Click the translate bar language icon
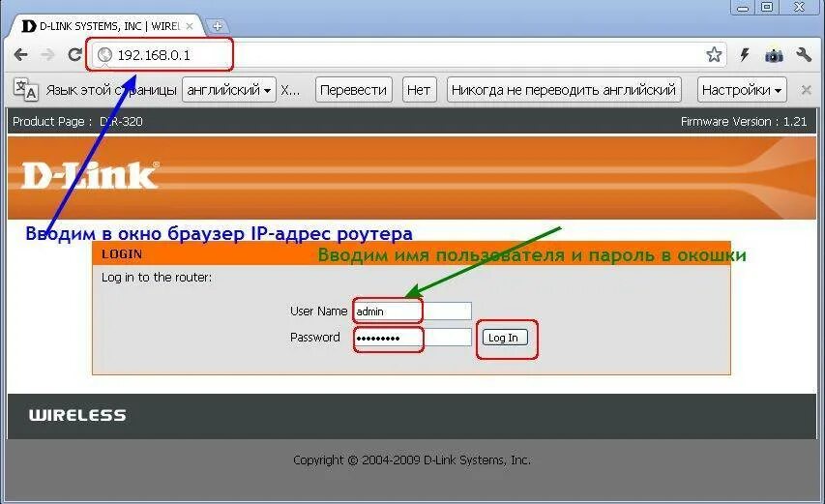Viewport: 825px width, 504px height. click(x=25, y=89)
